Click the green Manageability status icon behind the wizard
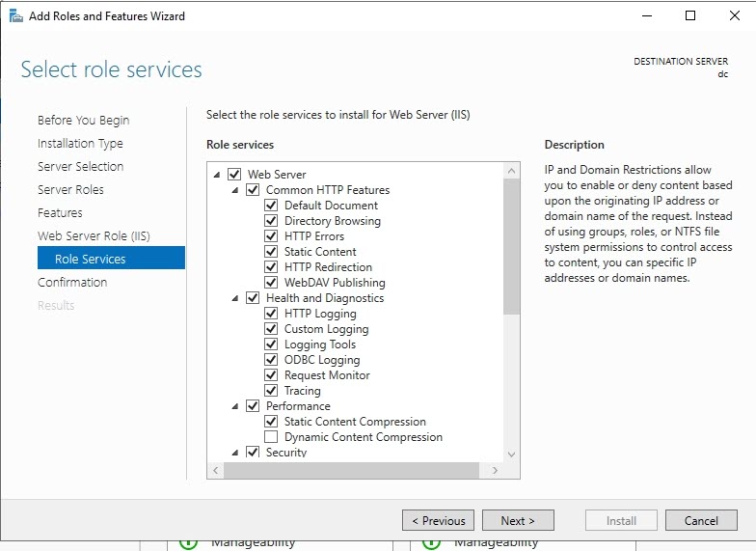The image size is (756, 551). click(188, 541)
